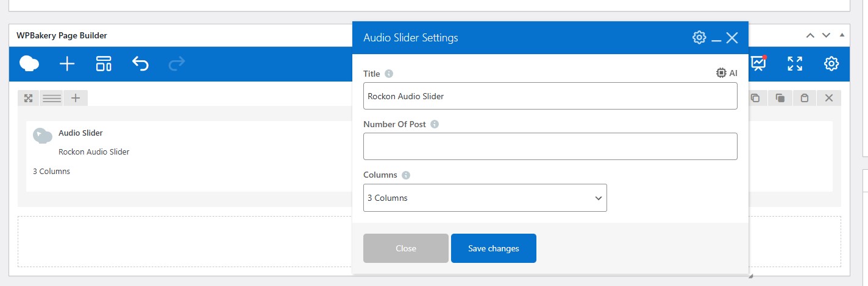Click Save changes button

494,248
